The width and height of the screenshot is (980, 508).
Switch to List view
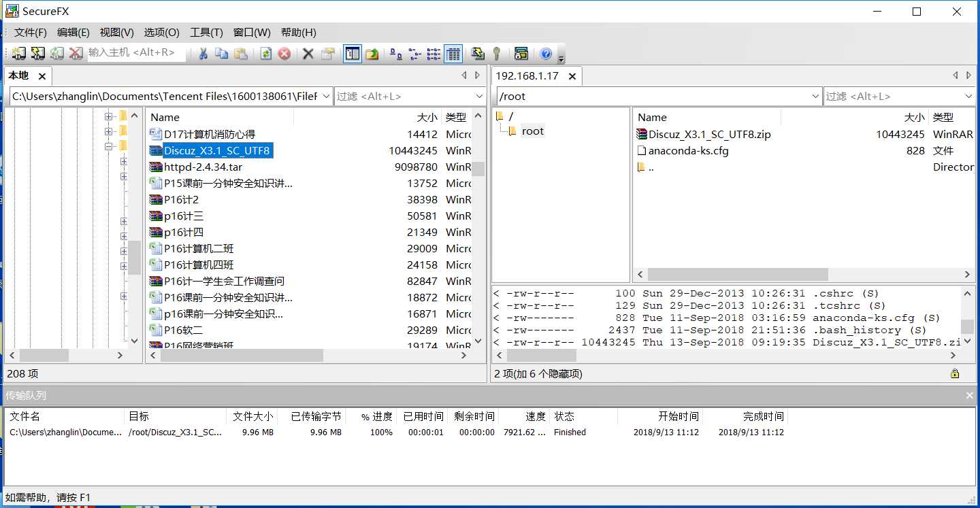pyautogui.click(x=434, y=53)
